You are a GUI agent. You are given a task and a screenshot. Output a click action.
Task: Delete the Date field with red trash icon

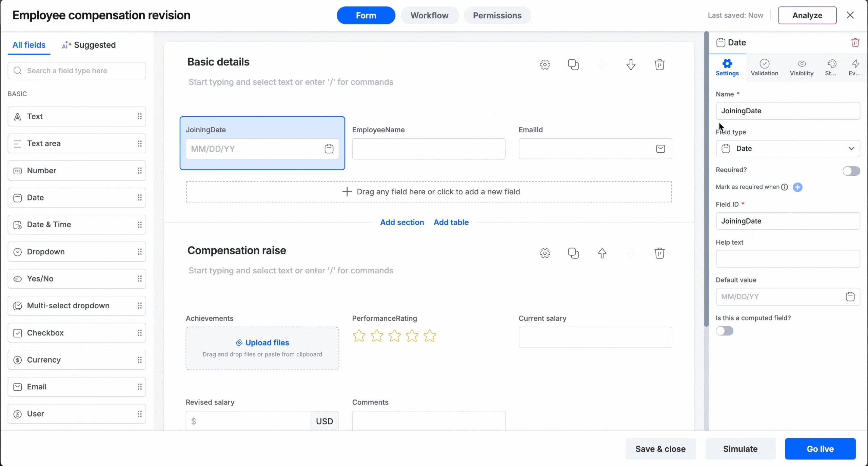(855, 43)
